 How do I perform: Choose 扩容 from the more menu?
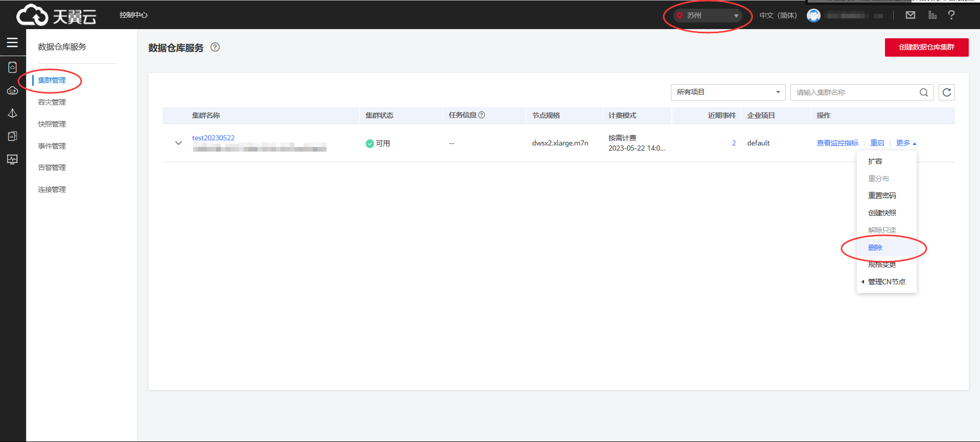875,161
